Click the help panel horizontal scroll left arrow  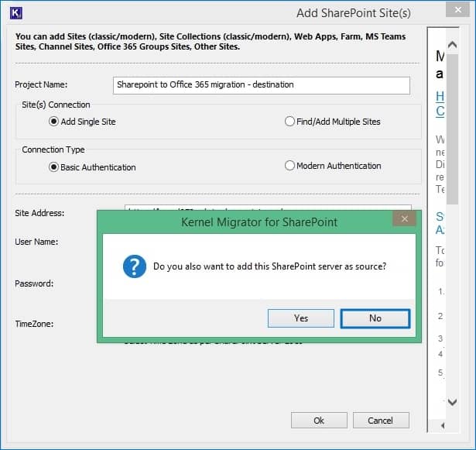pyautogui.click(x=443, y=425)
